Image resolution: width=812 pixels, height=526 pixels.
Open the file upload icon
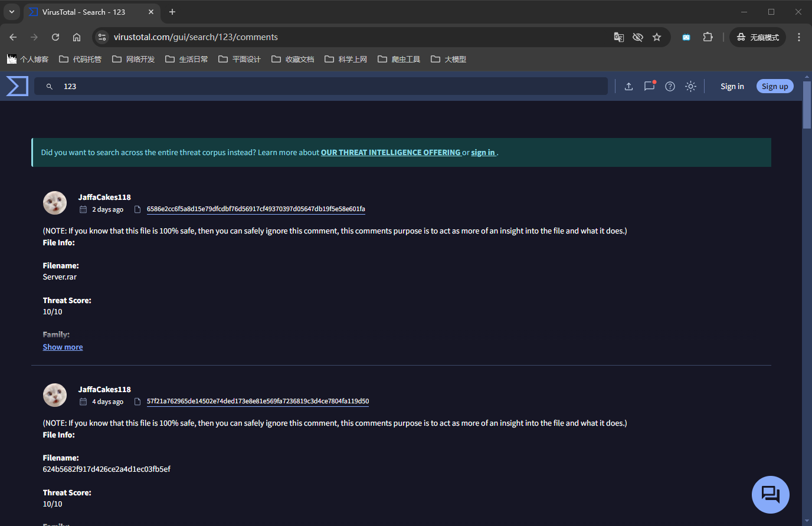click(628, 86)
